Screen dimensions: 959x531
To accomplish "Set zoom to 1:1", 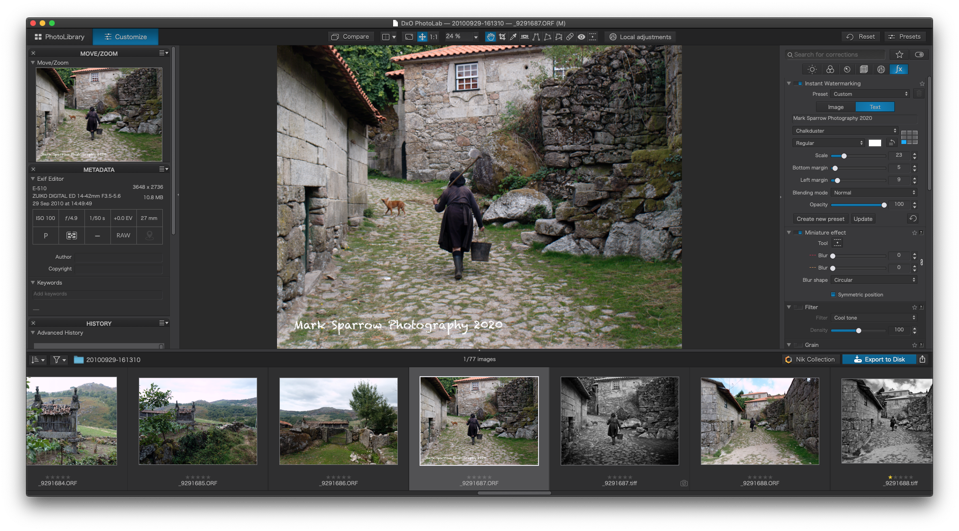I will [x=434, y=37].
